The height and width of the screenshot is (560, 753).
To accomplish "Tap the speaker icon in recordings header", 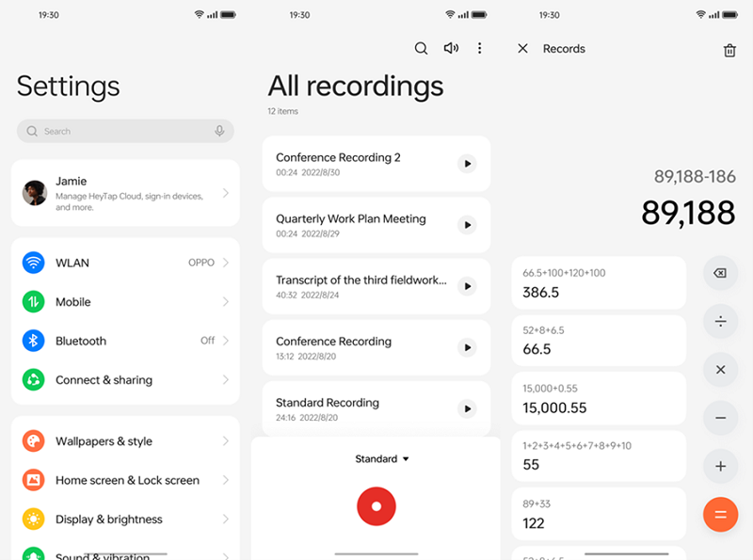I will (451, 48).
